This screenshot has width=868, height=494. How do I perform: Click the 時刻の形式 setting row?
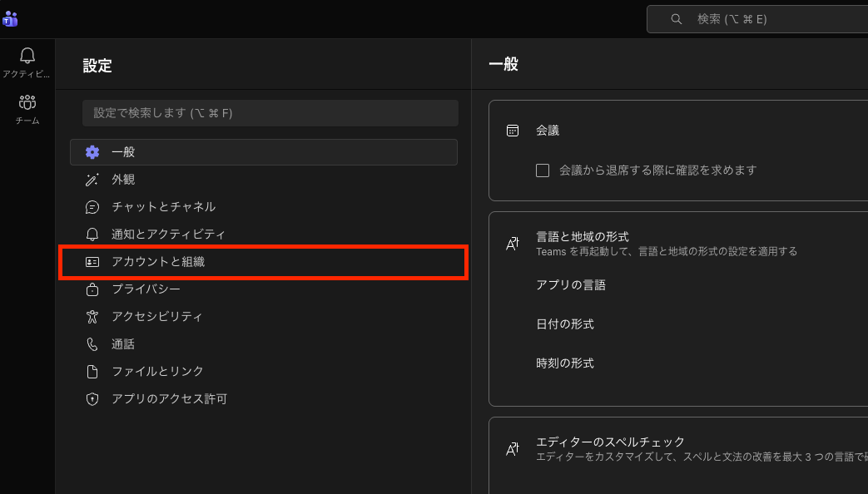click(x=565, y=363)
